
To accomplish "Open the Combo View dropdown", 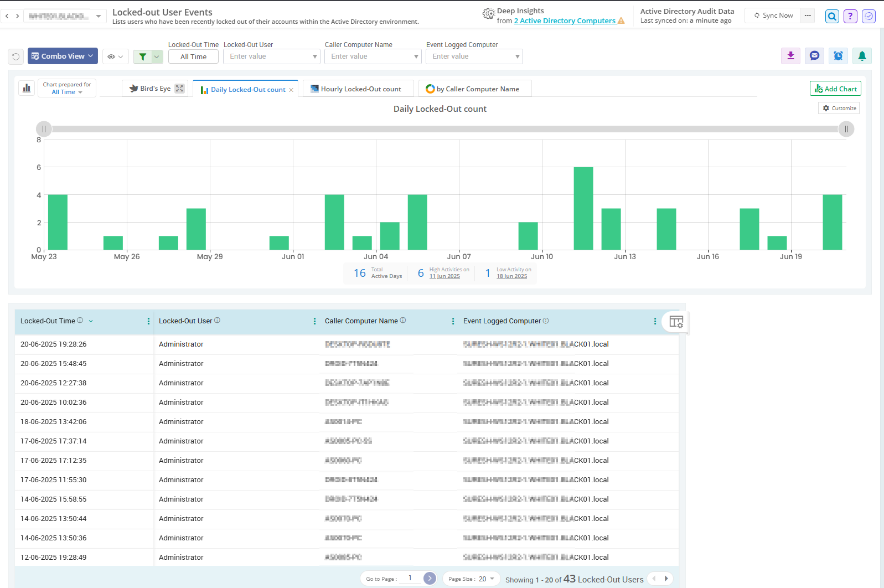I will [x=63, y=56].
